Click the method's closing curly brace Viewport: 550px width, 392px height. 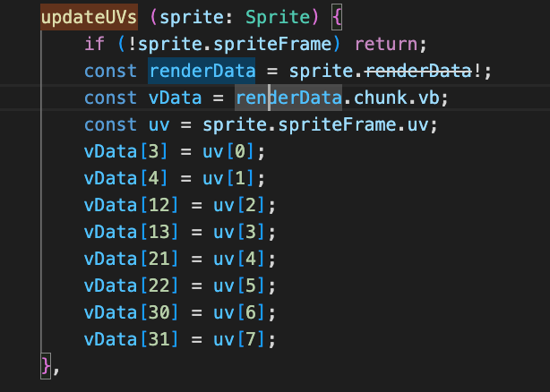coord(47,364)
